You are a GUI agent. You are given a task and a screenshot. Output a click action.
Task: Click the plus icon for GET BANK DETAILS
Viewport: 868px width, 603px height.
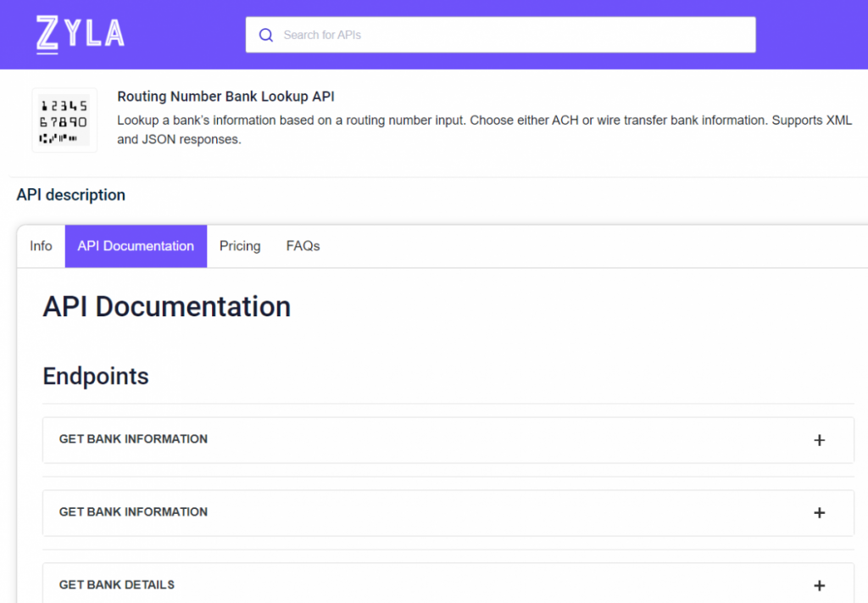(x=819, y=585)
